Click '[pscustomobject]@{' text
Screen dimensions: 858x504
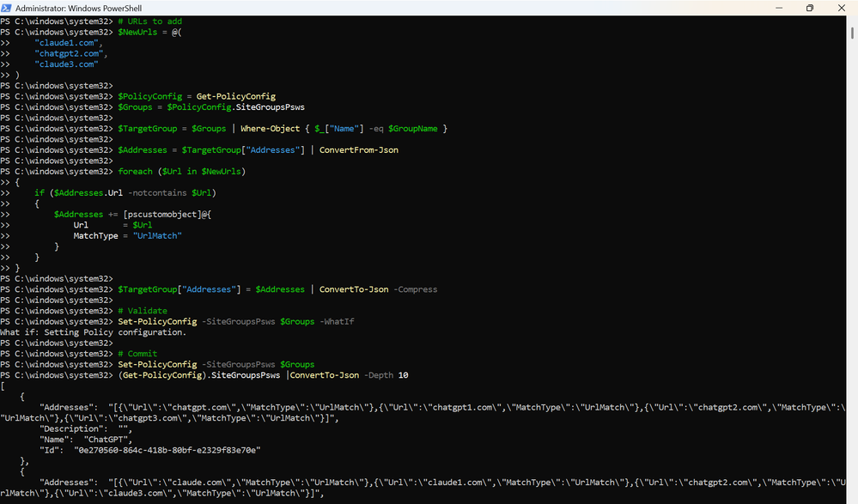pos(167,214)
